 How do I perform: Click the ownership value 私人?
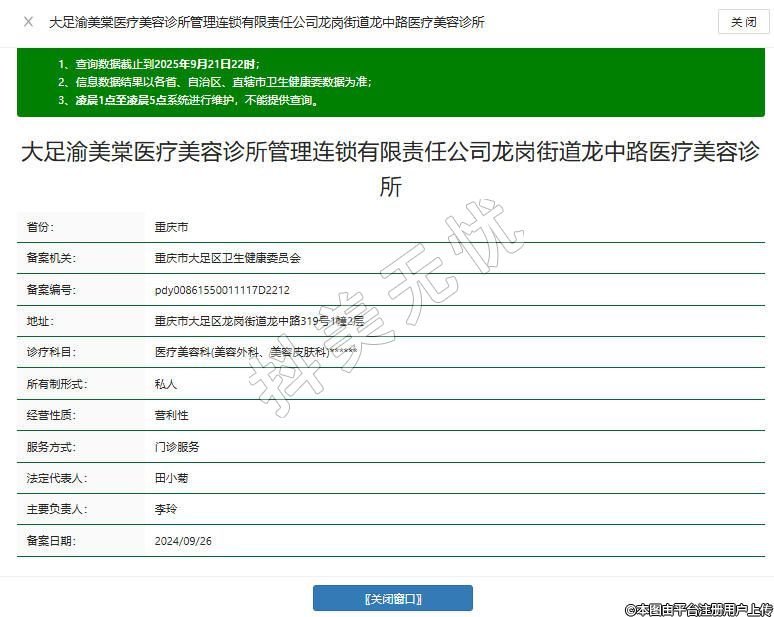point(165,384)
